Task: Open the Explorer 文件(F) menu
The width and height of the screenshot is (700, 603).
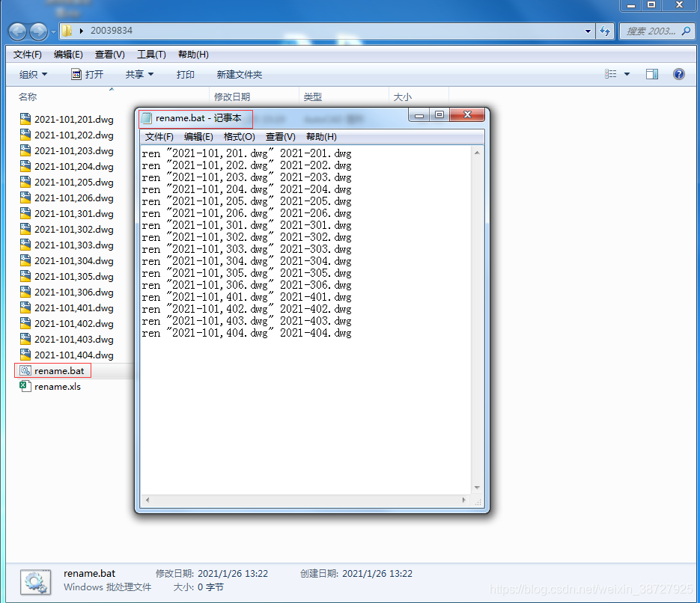Action: [x=27, y=55]
